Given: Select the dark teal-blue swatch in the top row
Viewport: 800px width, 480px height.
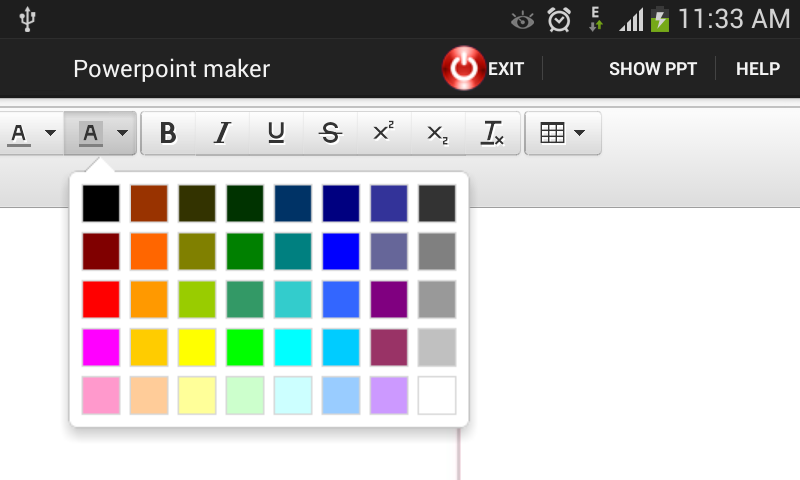Looking at the screenshot, I should tap(293, 204).
